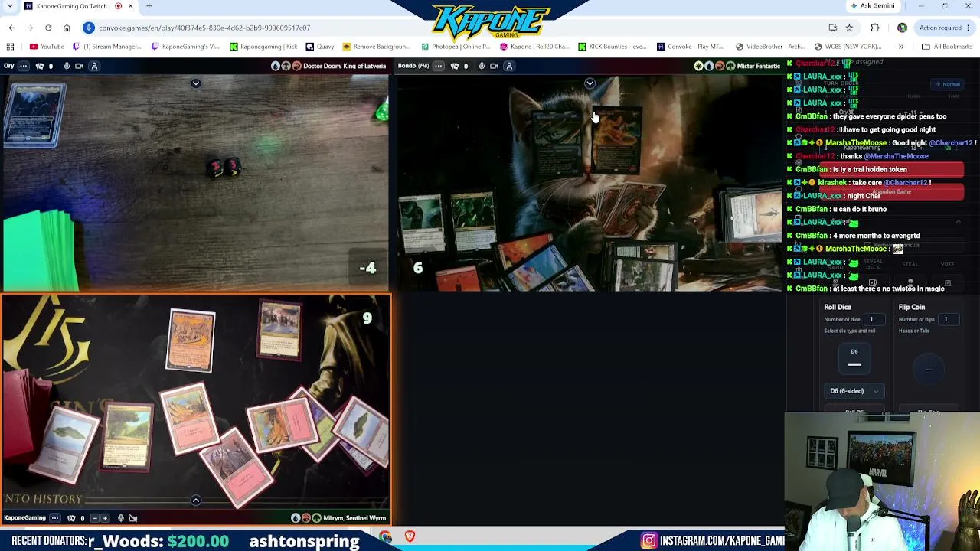Open the Convoke Play MT bookmark
This screenshot has height=551, width=980.
click(691, 47)
